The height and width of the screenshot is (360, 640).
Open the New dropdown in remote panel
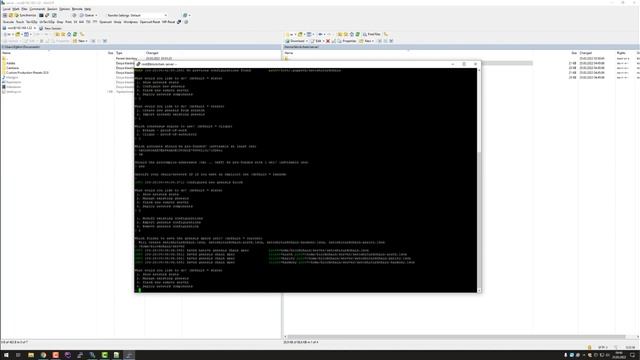pos(367,41)
